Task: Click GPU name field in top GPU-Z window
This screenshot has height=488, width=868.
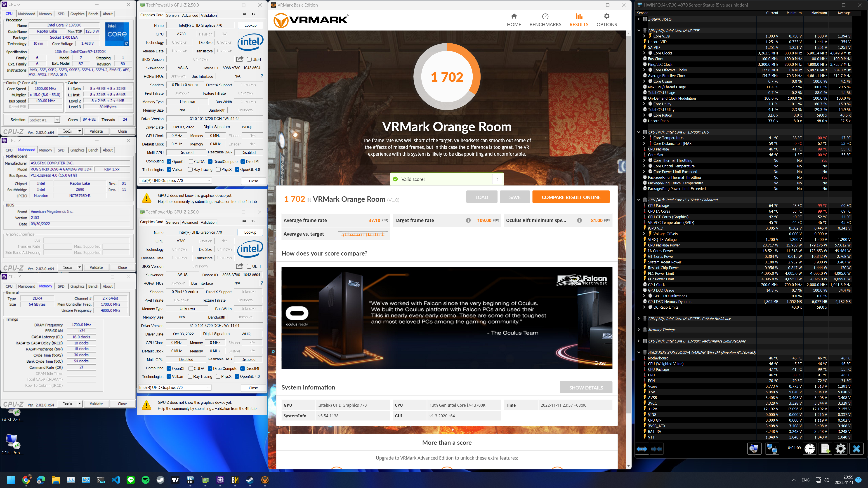Action: (200, 25)
